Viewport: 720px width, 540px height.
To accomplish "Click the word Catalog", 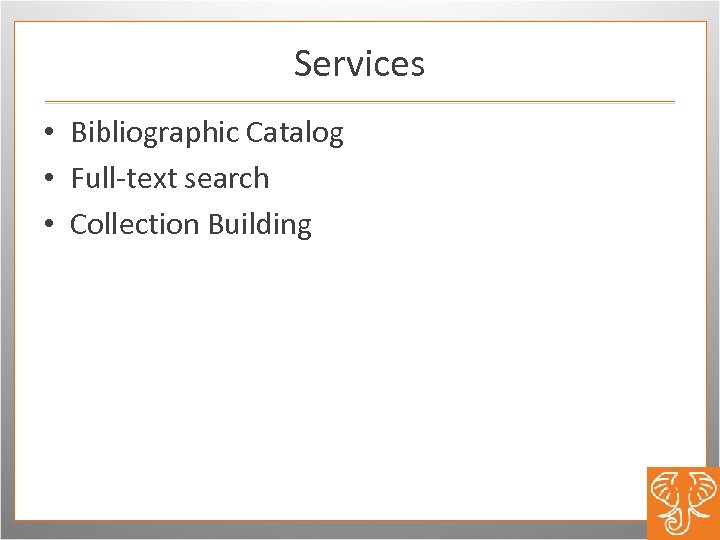I will point(295,132).
